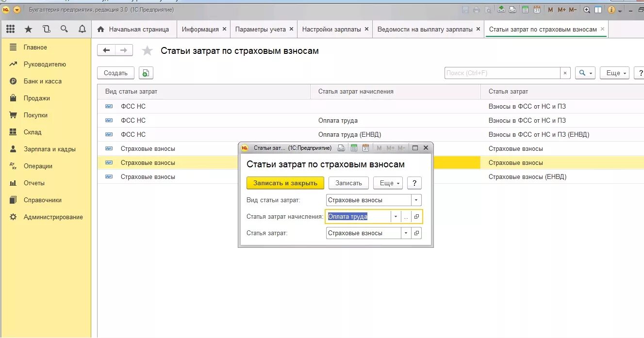The height and width of the screenshot is (338, 644).
Task: Clear the search field with the x
Action: click(x=565, y=73)
